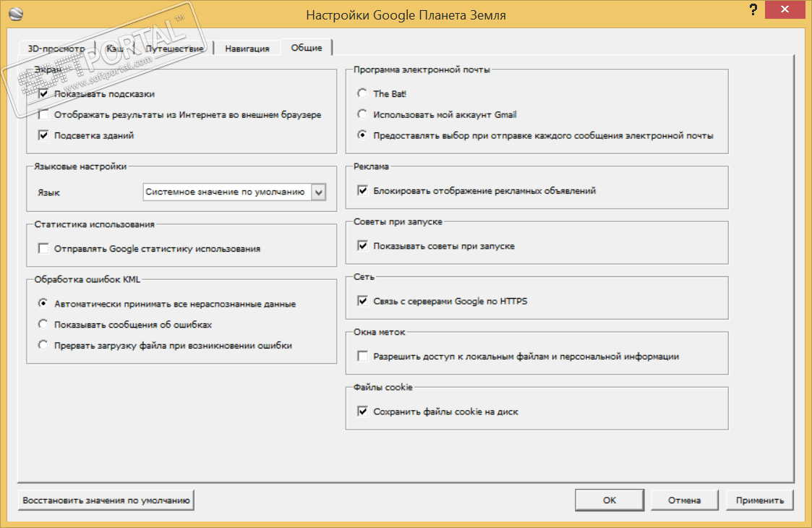Click the Отмена button
The height and width of the screenshot is (528, 812).
[684, 500]
